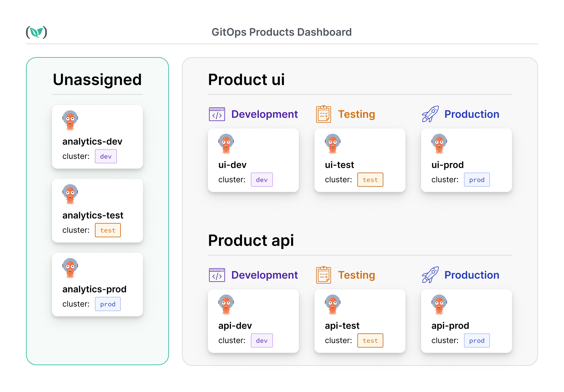Open the ui-test application name

pos(339,165)
